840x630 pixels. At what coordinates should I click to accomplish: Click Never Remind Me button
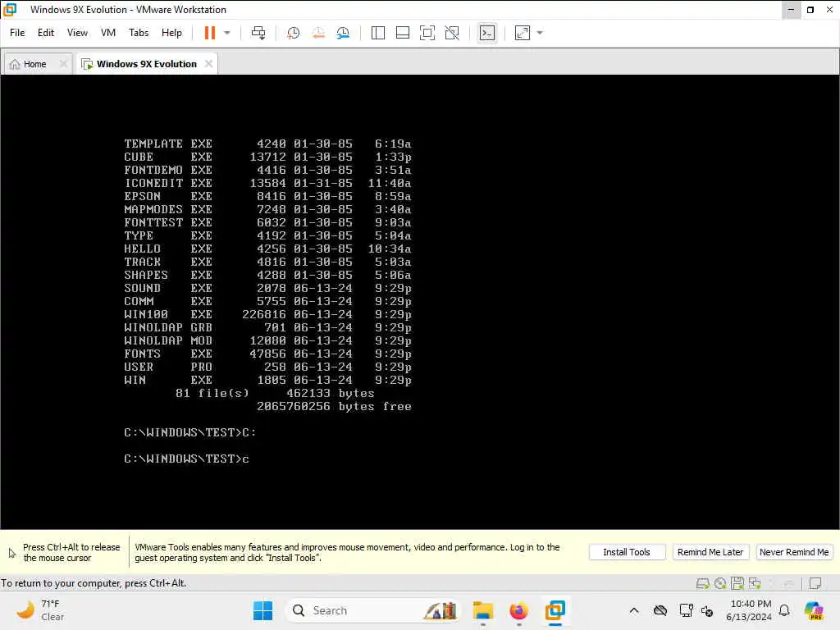794,552
